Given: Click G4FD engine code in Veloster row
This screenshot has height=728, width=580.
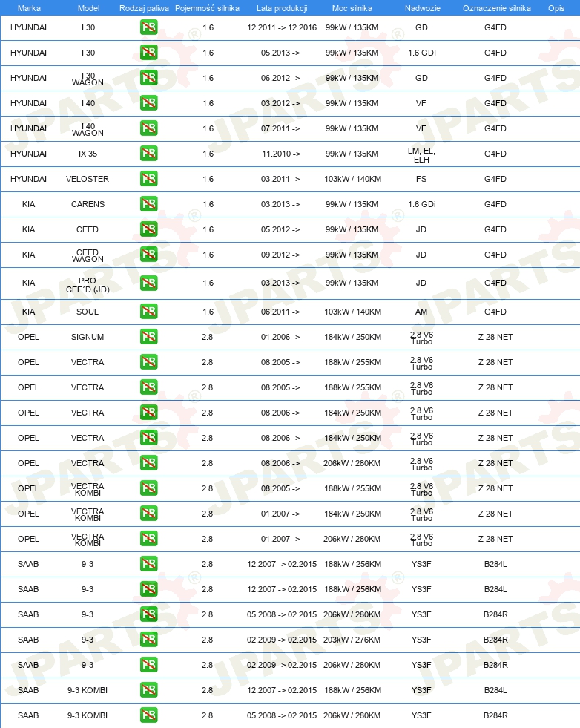Looking at the screenshot, I should pos(495,179).
